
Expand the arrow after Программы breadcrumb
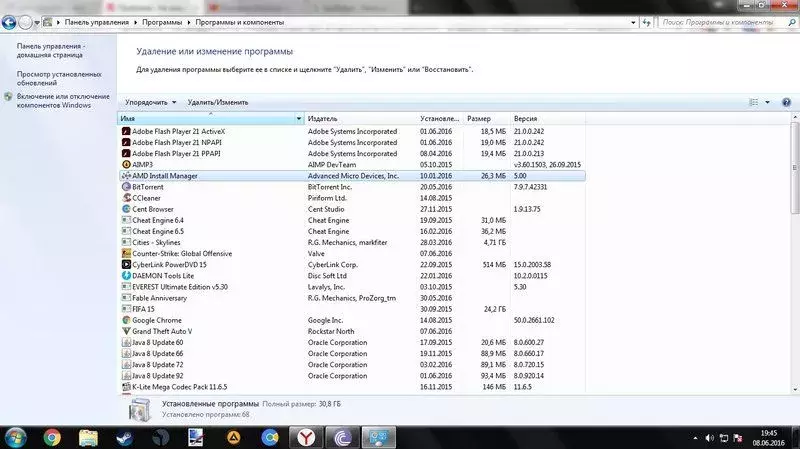[x=189, y=22]
